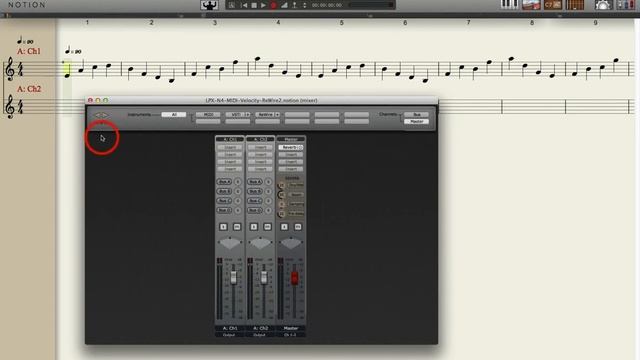Click the red Master volume fader handle

(x=294, y=278)
